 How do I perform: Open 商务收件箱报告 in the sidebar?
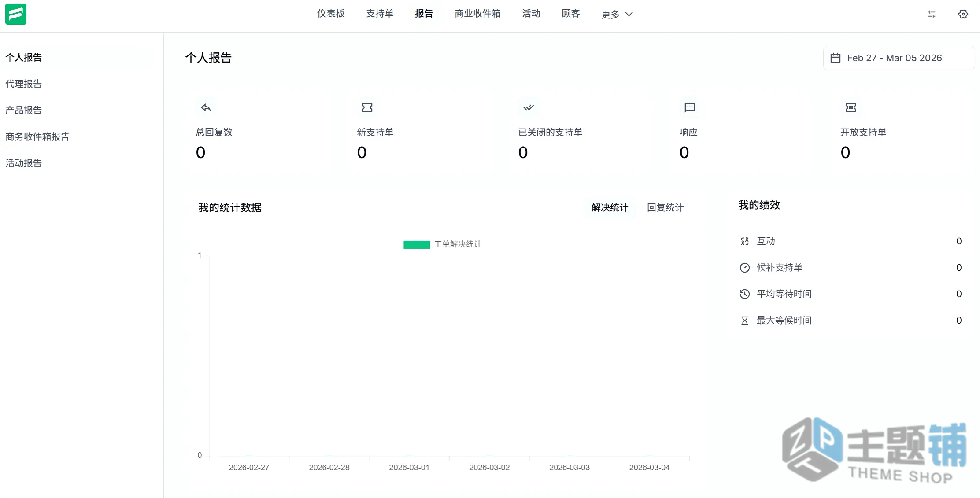point(37,136)
